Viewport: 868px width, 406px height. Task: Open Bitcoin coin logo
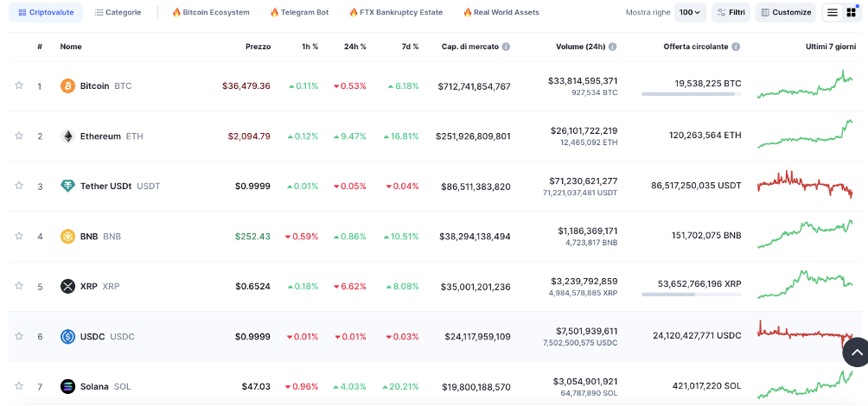(67, 86)
